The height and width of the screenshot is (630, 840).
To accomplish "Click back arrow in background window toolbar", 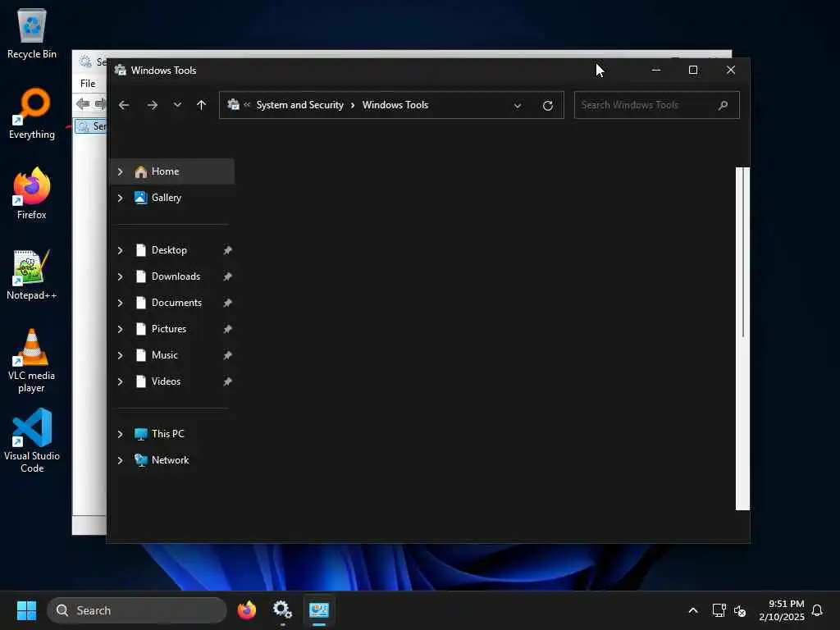I will pos(83,103).
